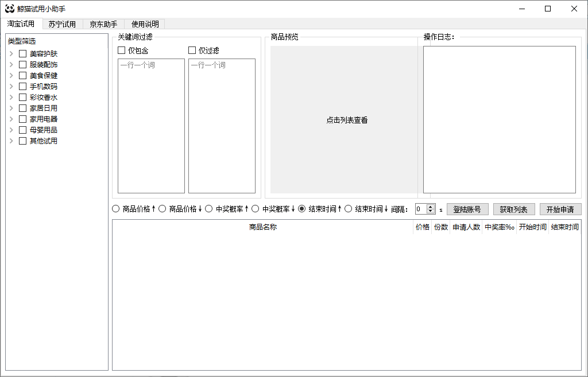Click the 开始时间 column header

(x=532, y=227)
